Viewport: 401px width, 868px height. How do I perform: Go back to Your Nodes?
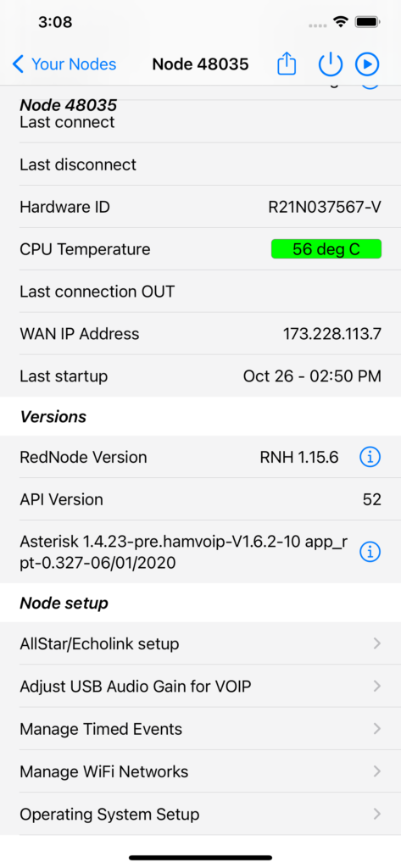click(74, 64)
